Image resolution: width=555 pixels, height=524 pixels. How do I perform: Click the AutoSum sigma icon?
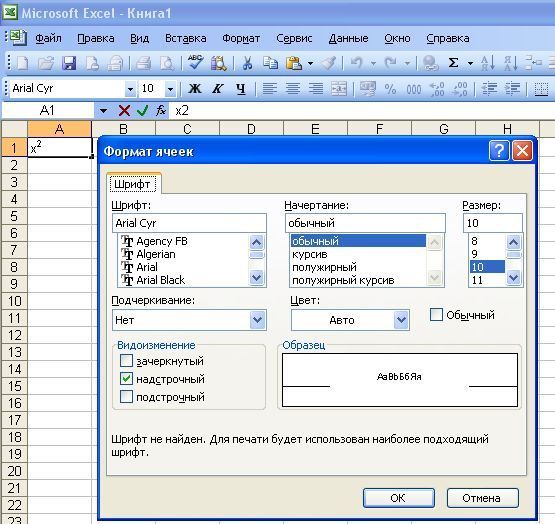[453, 63]
